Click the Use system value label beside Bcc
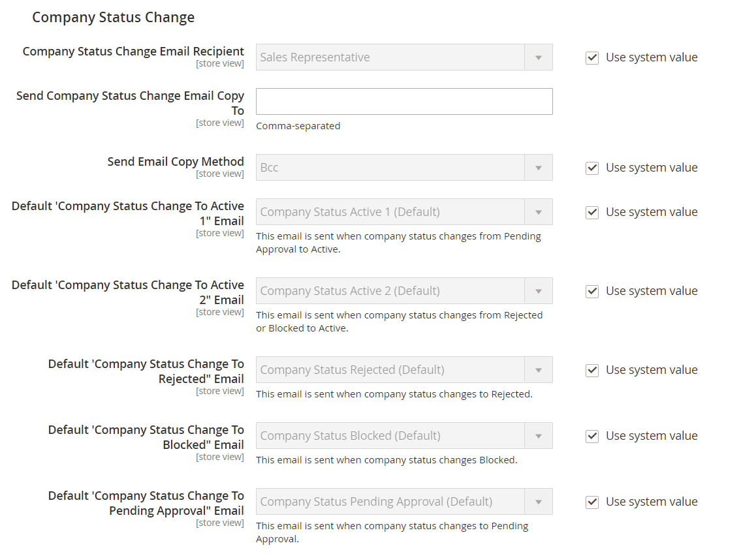This screenshot has width=756, height=554. click(652, 168)
